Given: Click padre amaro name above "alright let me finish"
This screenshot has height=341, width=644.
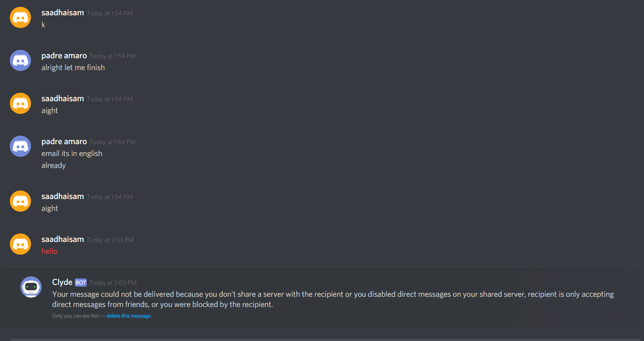Looking at the screenshot, I should click(64, 56).
